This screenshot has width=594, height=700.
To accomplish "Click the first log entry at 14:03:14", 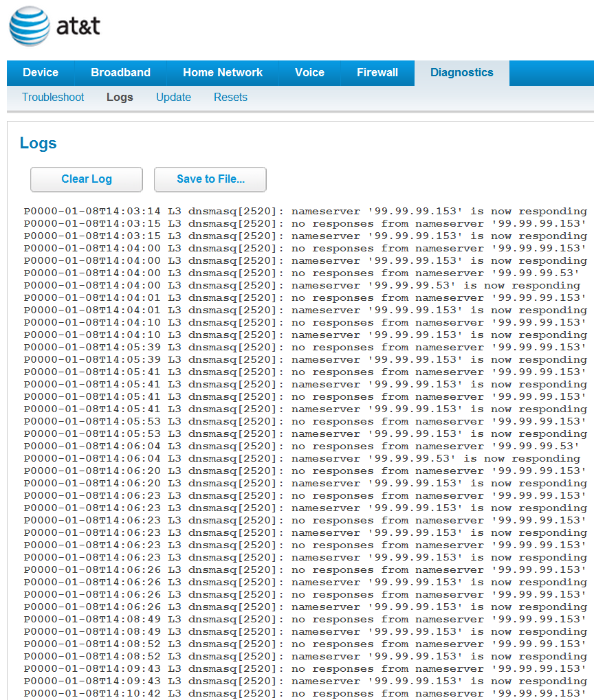I will coord(305,212).
